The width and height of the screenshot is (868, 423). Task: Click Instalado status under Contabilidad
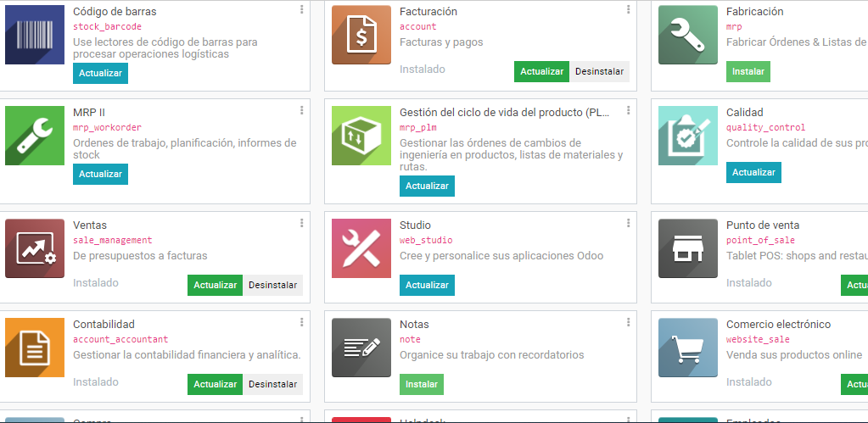coord(96,381)
